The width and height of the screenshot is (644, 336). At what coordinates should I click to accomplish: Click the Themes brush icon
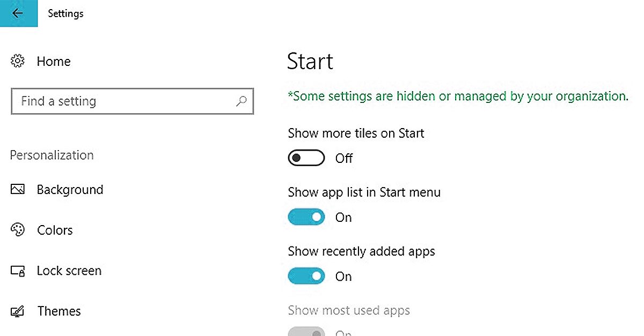point(18,311)
